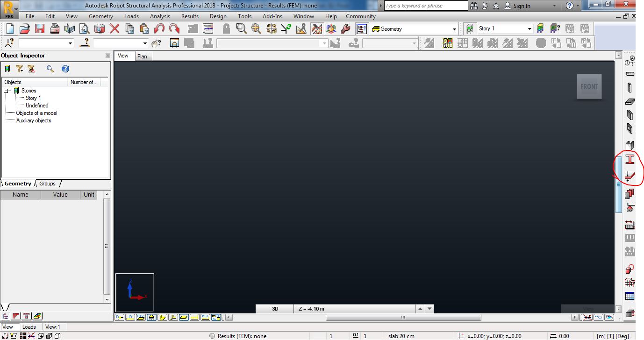Image resolution: width=644 pixels, height=340 pixels.
Task: Save the project with the floppy disk icon
Action: coord(40,29)
